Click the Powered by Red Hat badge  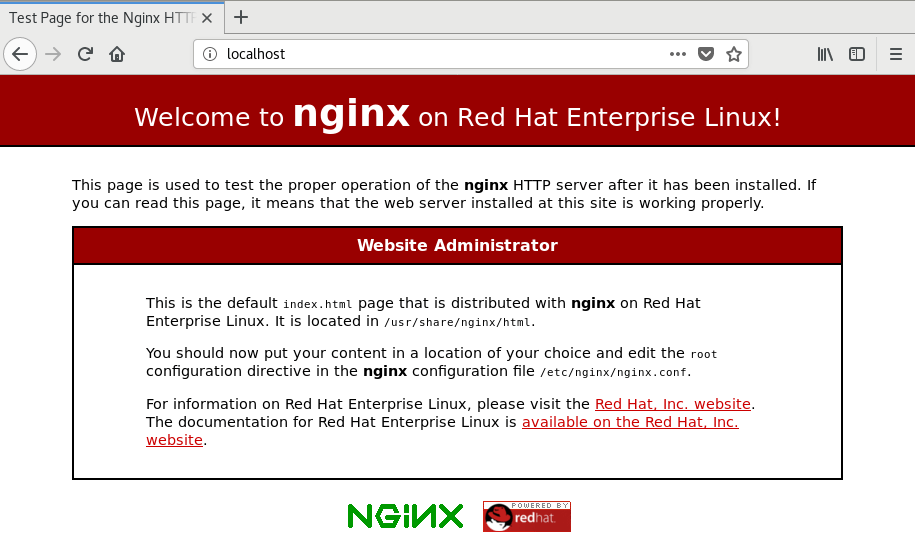526,516
